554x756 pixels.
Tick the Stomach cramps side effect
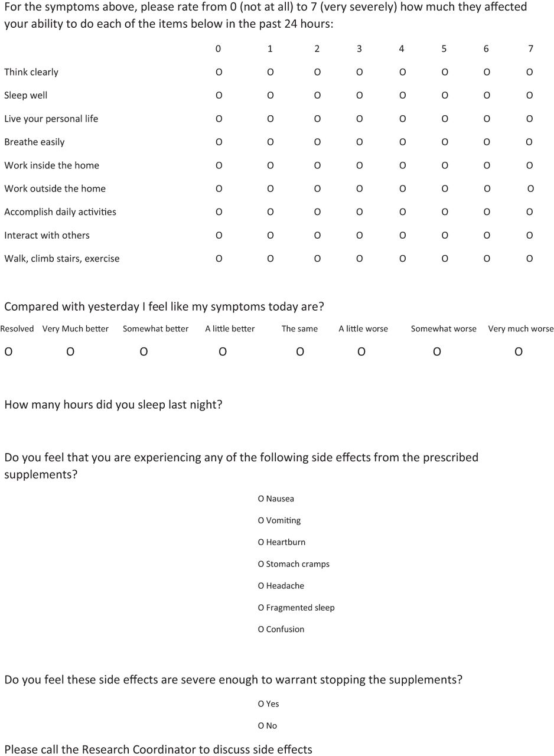click(260, 564)
